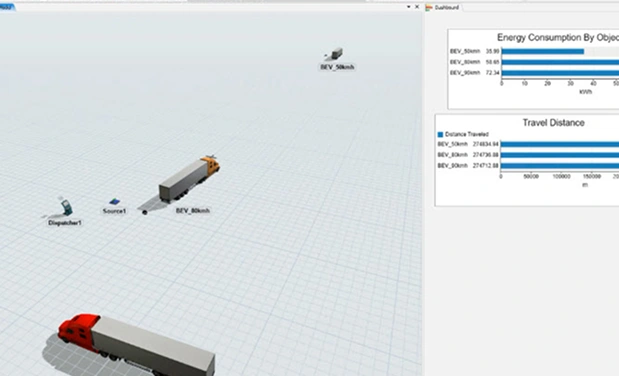Click the Dispatcher1 object icon
619x376 pixels.
pyautogui.click(x=66, y=207)
